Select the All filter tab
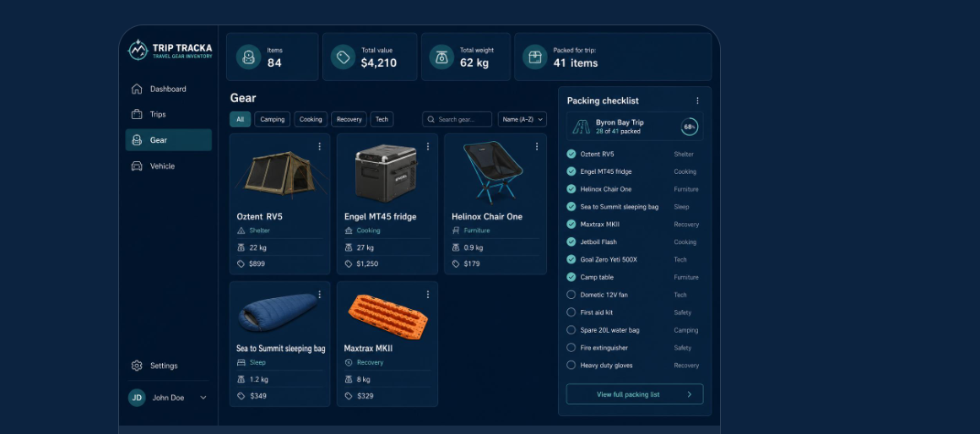980x434 pixels. 240,119
